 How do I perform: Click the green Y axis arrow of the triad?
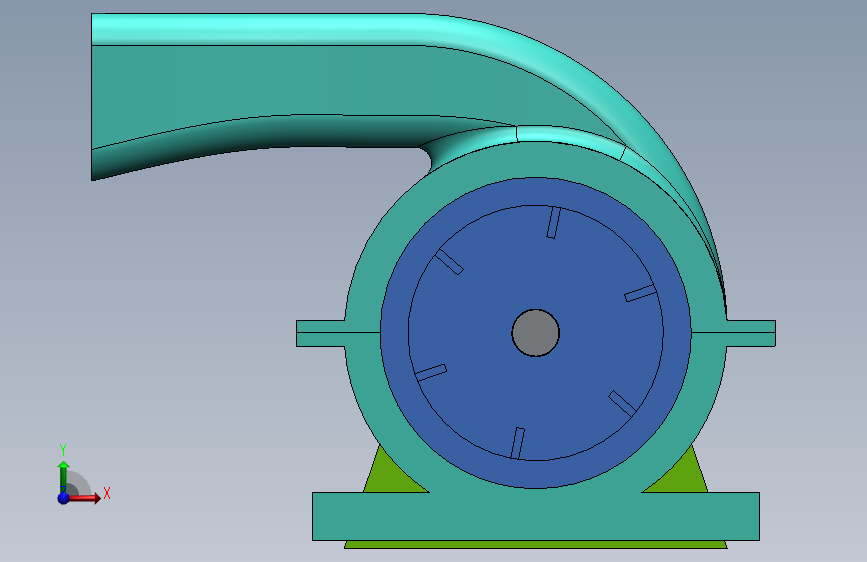[63, 476]
